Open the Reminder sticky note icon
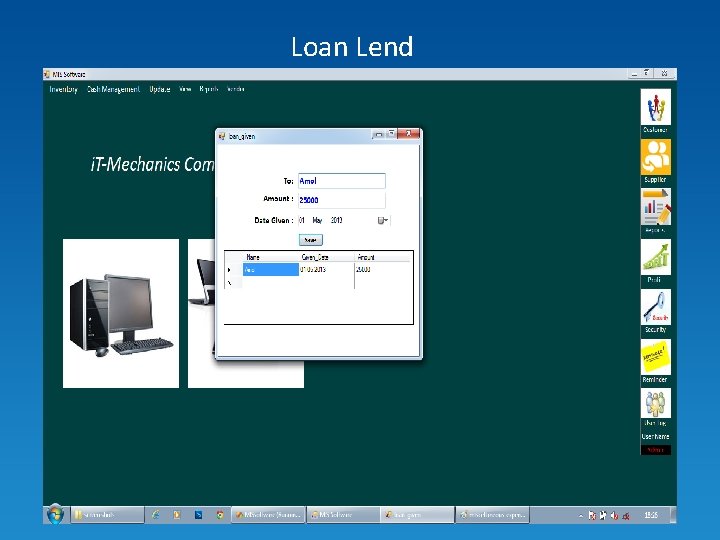Viewport: 720px width, 540px height. pyautogui.click(x=655, y=357)
